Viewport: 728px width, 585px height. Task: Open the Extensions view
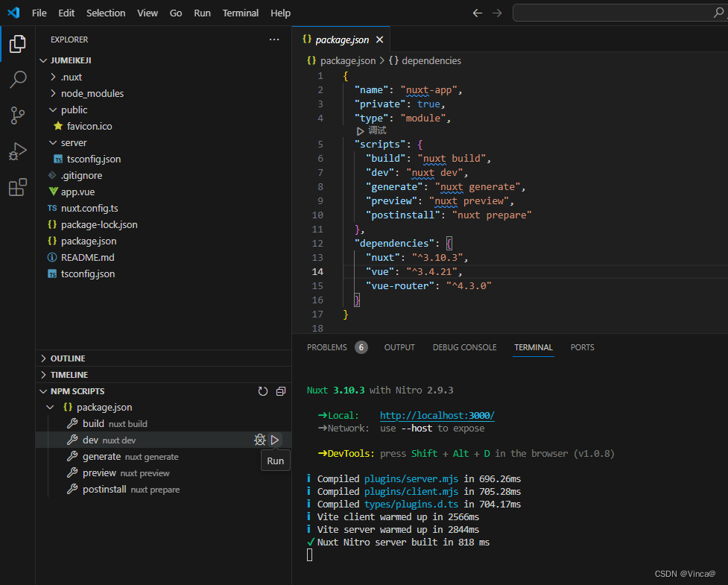(18, 187)
